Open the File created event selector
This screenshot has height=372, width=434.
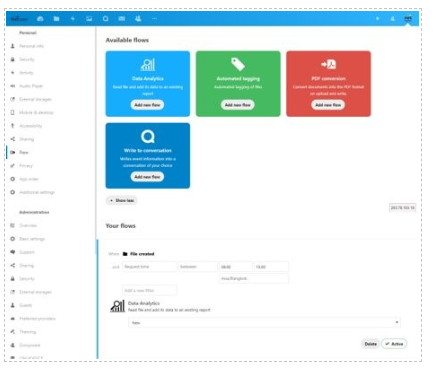pos(138,254)
